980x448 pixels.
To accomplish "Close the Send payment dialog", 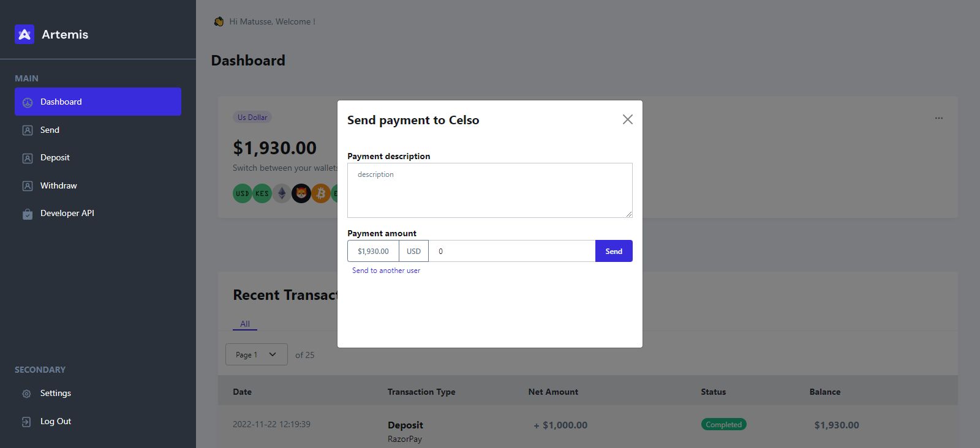I will pyautogui.click(x=627, y=119).
